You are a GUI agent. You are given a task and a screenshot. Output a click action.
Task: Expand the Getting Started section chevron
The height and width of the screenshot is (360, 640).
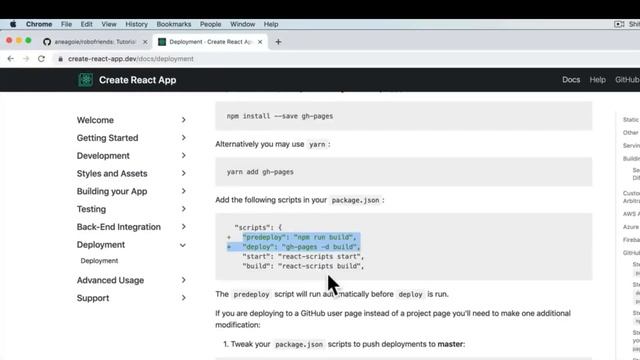184,138
